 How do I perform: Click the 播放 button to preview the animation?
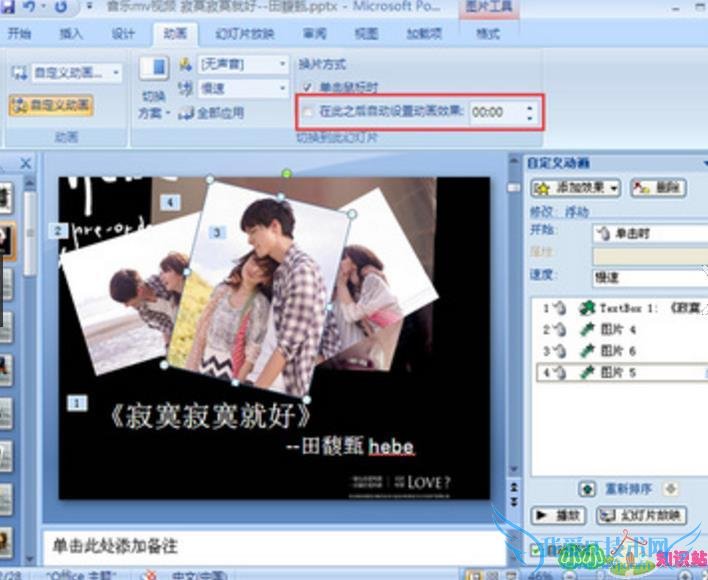pyautogui.click(x=558, y=515)
